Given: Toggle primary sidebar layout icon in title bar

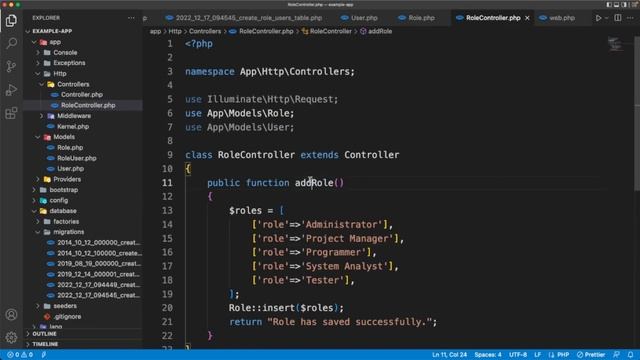Looking at the screenshot, I should pos(609,4).
